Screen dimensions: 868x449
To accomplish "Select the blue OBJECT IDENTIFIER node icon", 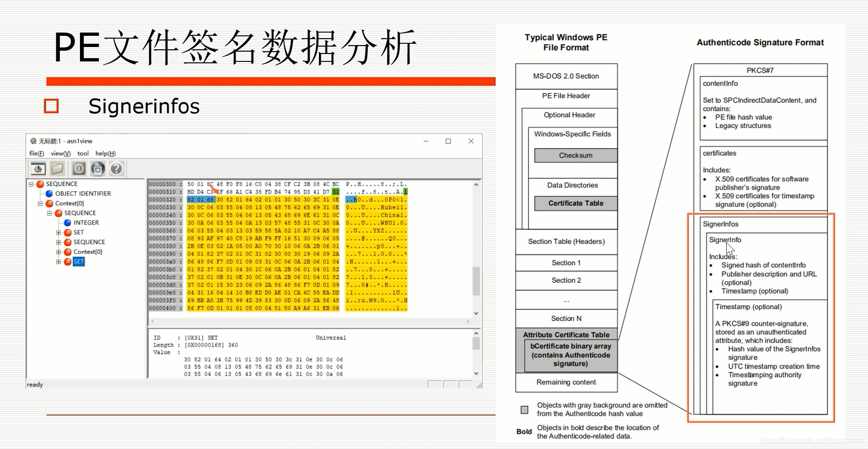I will (x=49, y=194).
